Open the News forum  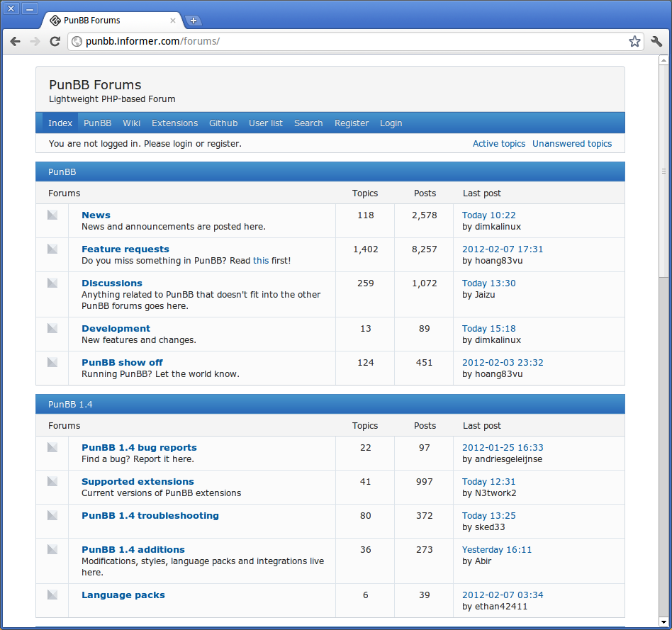pos(96,215)
